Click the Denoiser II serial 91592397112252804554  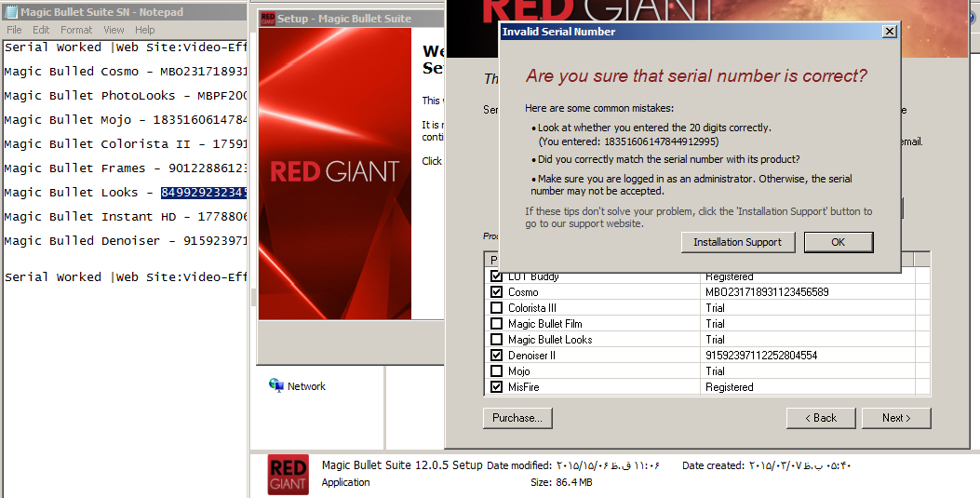(761, 355)
